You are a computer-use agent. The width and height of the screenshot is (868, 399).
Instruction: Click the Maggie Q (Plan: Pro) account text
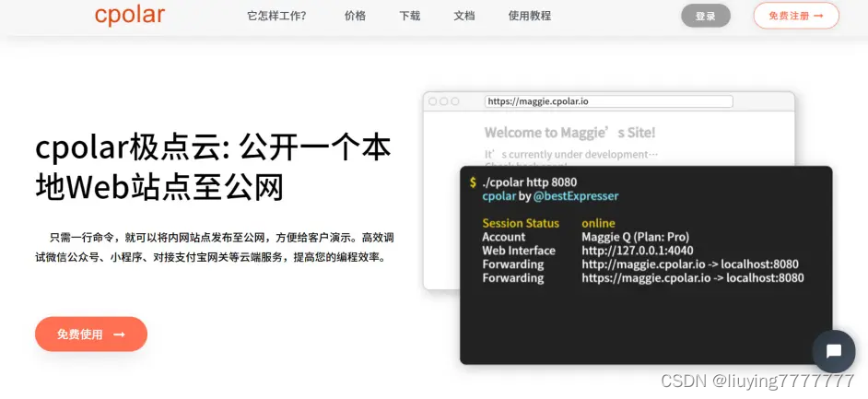[636, 237]
